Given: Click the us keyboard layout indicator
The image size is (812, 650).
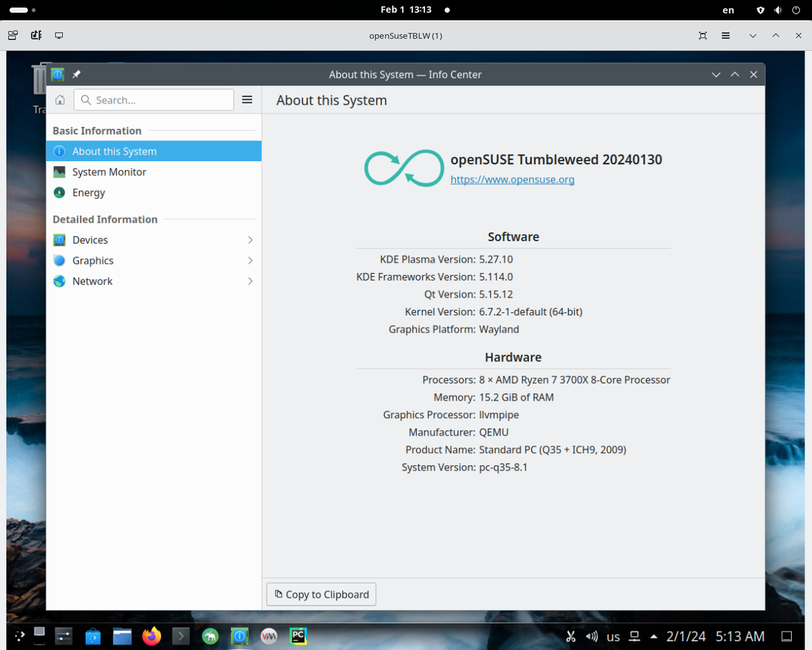Looking at the screenshot, I should pos(613,636).
